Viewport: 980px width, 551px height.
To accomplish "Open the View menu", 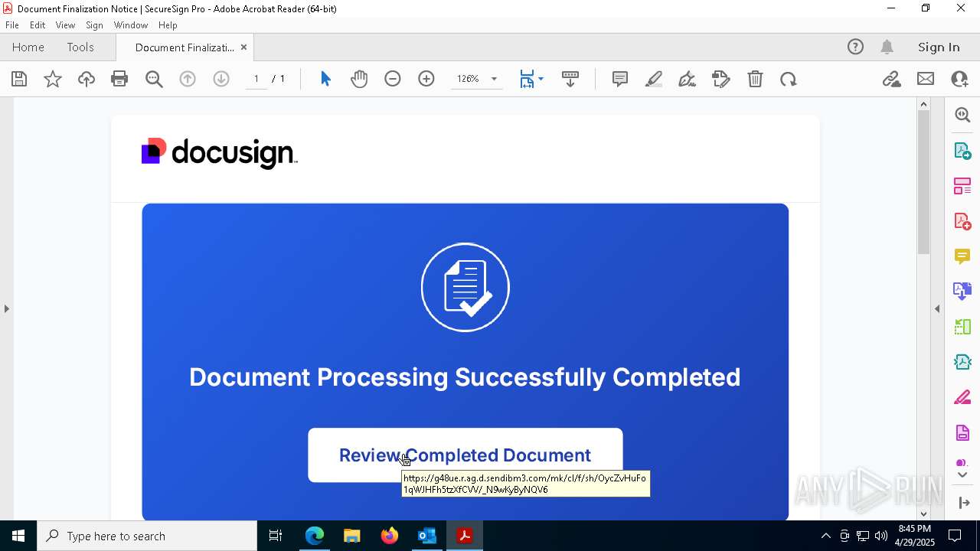I will point(65,25).
